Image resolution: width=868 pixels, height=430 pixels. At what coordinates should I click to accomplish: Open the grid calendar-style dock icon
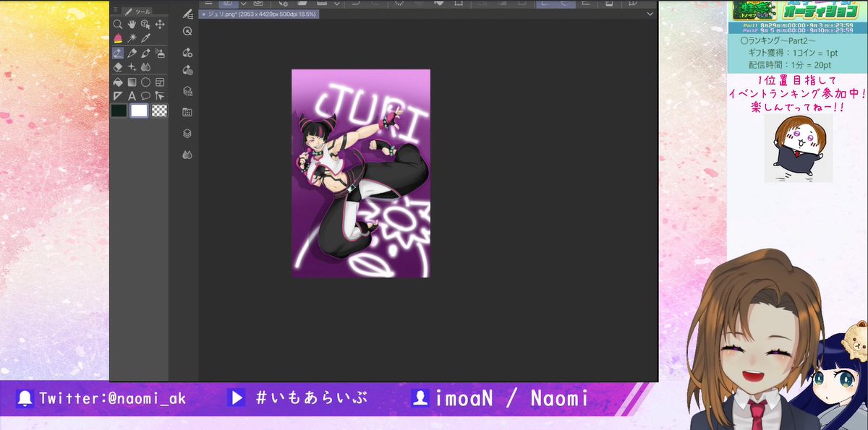pos(187,112)
